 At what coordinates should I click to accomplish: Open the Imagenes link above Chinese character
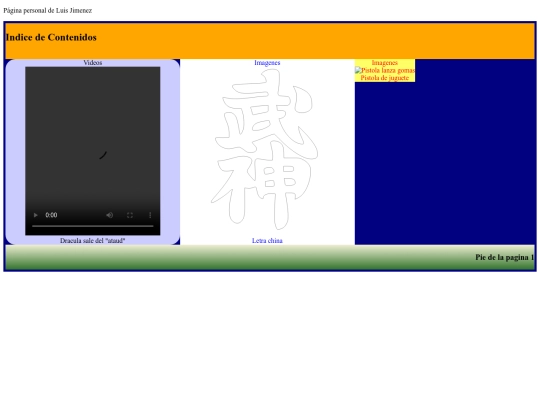pos(267,63)
